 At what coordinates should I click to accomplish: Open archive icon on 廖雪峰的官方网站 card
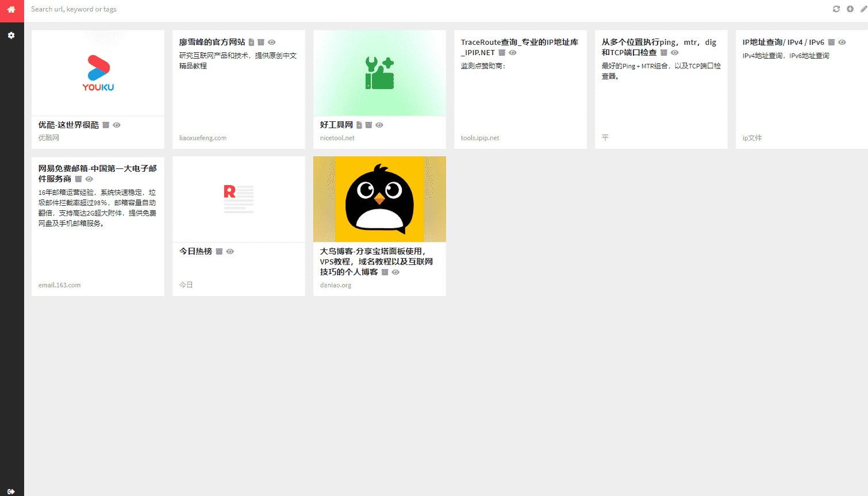click(x=261, y=42)
